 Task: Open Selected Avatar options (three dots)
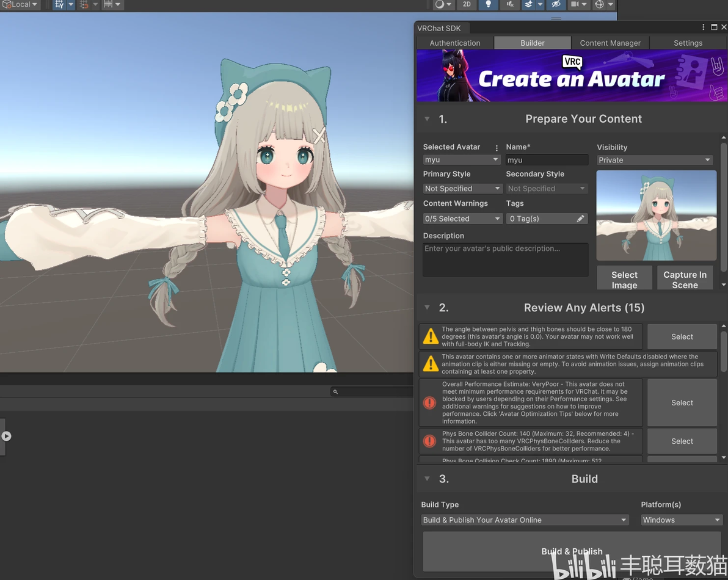click(x=497, y=148)
